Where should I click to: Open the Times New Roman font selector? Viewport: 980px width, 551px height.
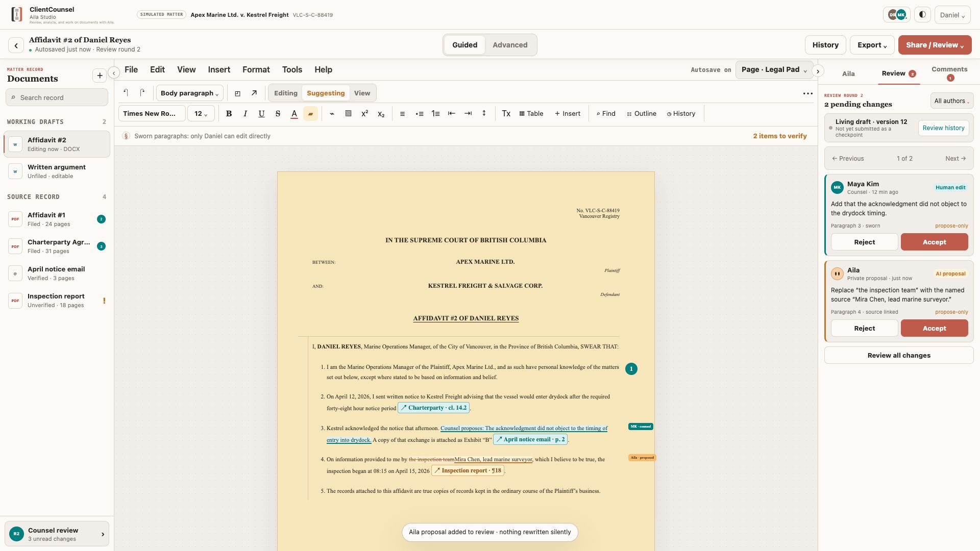(152, 114)
